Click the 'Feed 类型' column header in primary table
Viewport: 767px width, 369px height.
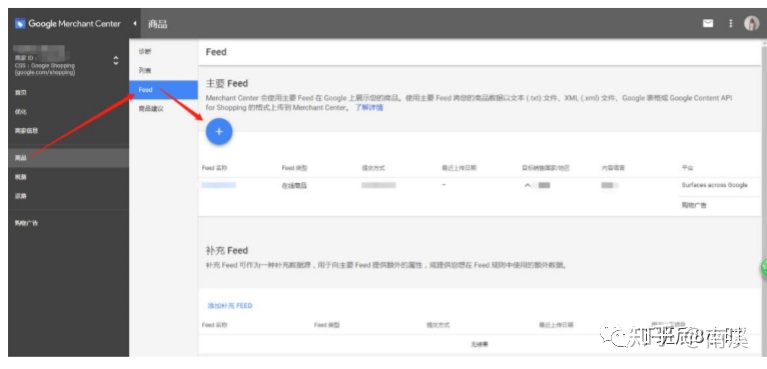tap(294, 168)
